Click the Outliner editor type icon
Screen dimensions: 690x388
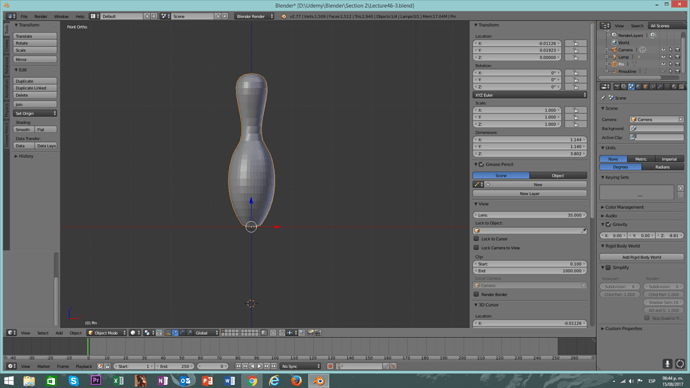pyautogui.click(x=606, y=26)
